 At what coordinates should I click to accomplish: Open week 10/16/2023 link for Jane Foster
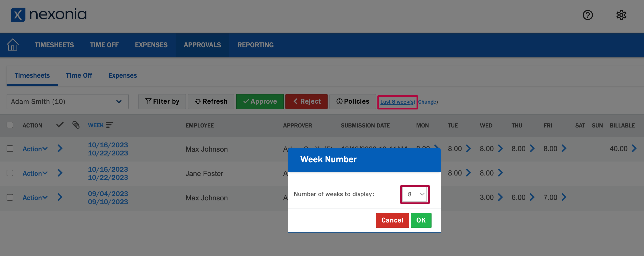(108, 173)
